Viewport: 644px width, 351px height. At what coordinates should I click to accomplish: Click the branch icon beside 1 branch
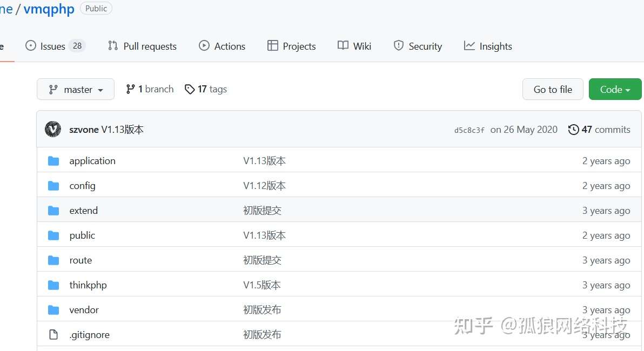click(x=130, y=89)
